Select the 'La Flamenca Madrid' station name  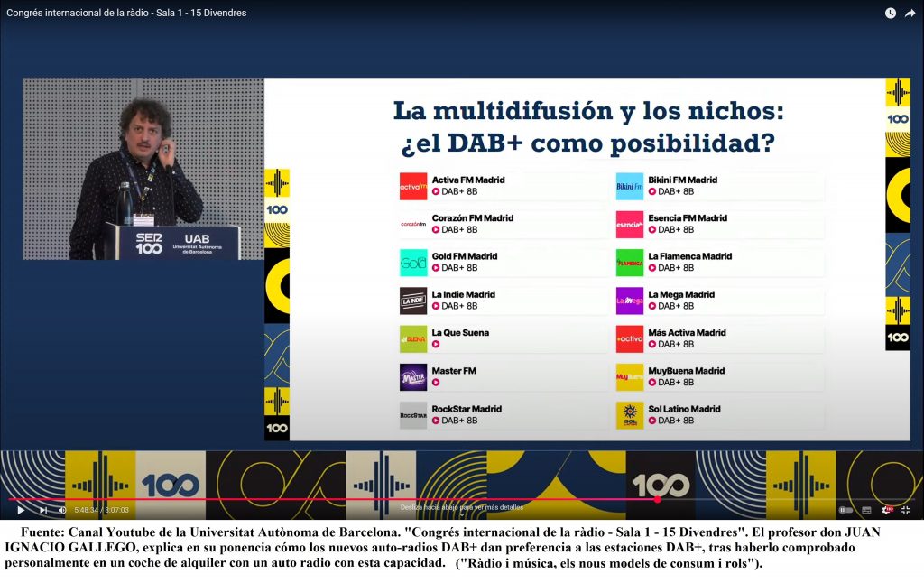tap(690, 256)
